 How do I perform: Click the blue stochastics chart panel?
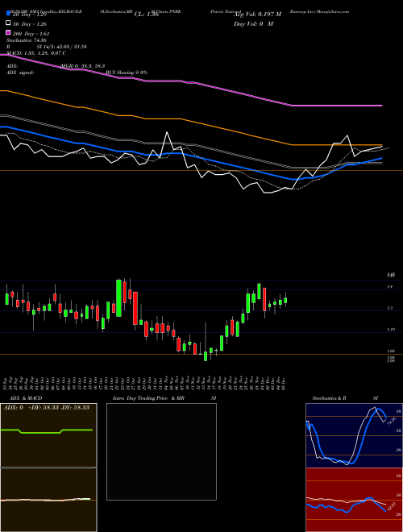(x=354, y=435)
